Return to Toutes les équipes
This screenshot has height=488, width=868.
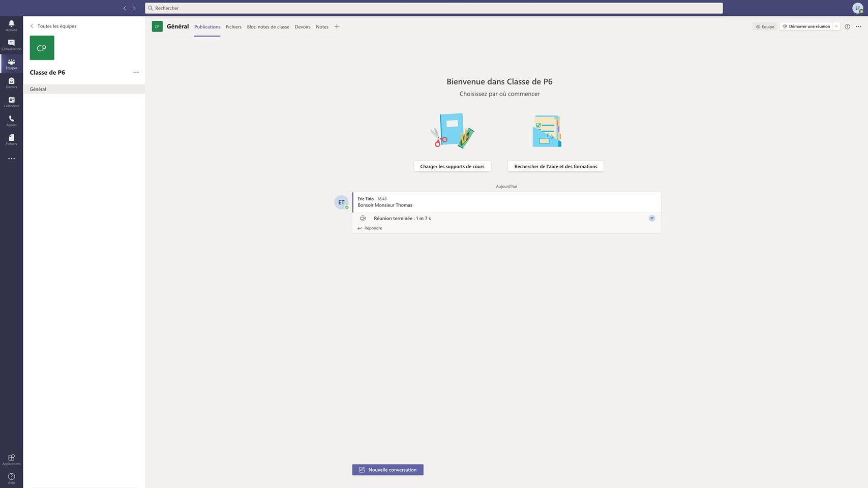point(53,26)
